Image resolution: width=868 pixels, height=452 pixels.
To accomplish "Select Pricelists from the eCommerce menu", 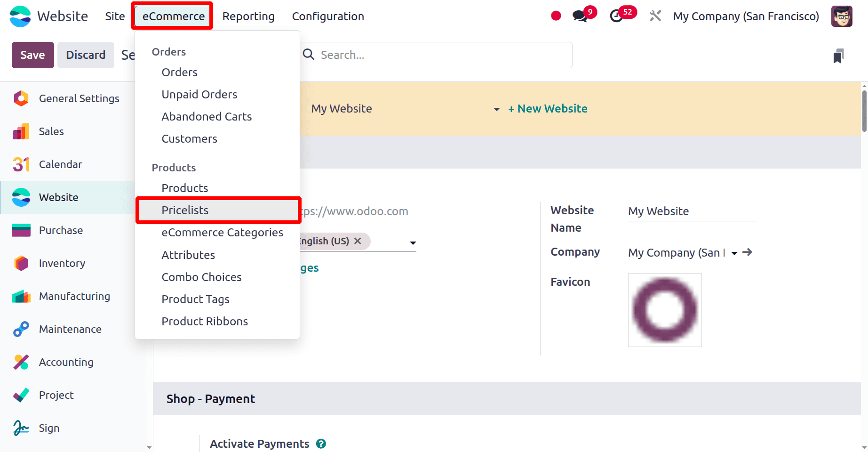I will [217, 210].
